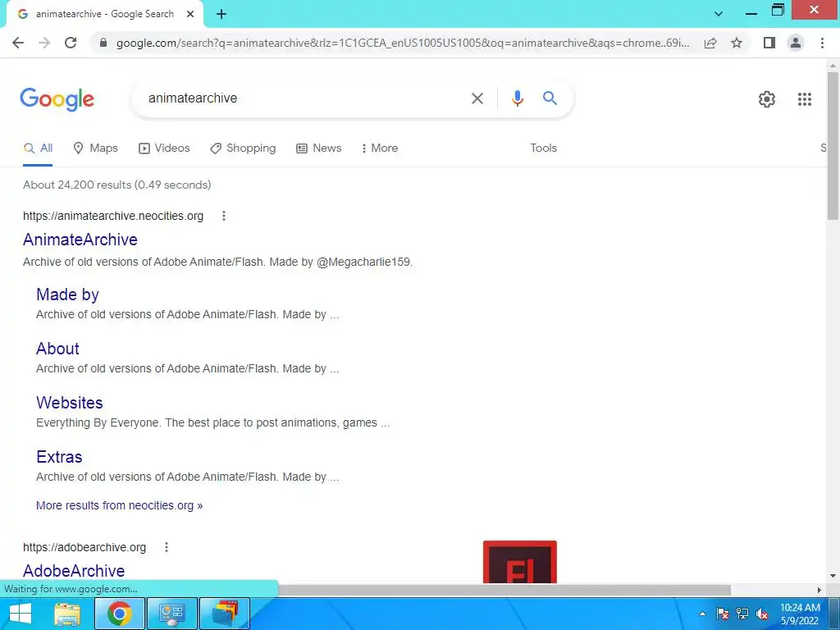
Task: Click the Action Center flag icon
Action: coord(722,614)
